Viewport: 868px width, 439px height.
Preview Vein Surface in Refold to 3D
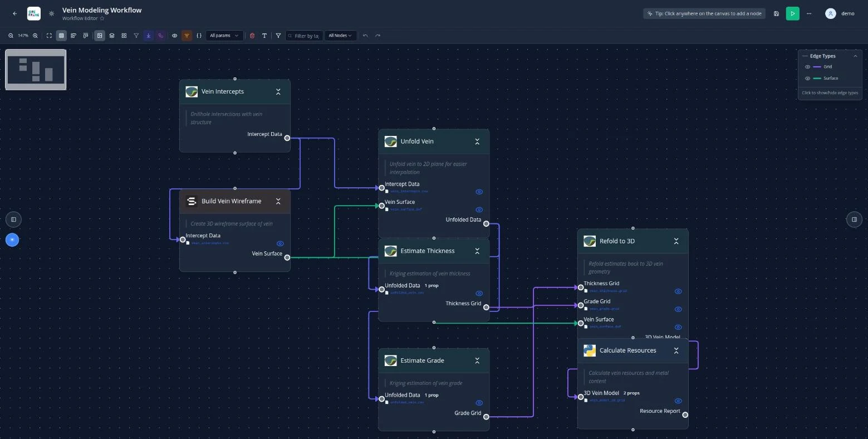point(678,327)
